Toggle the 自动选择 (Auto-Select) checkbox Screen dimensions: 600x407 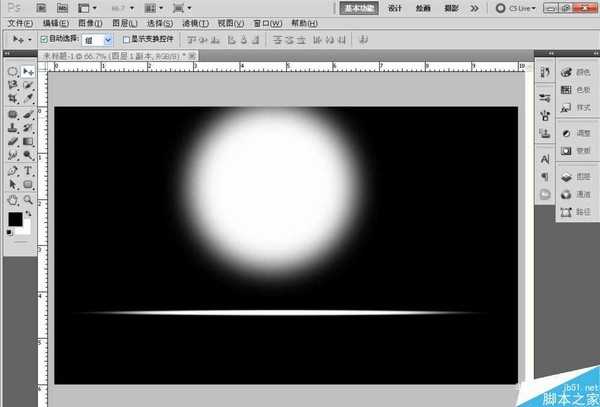[44, 40]
